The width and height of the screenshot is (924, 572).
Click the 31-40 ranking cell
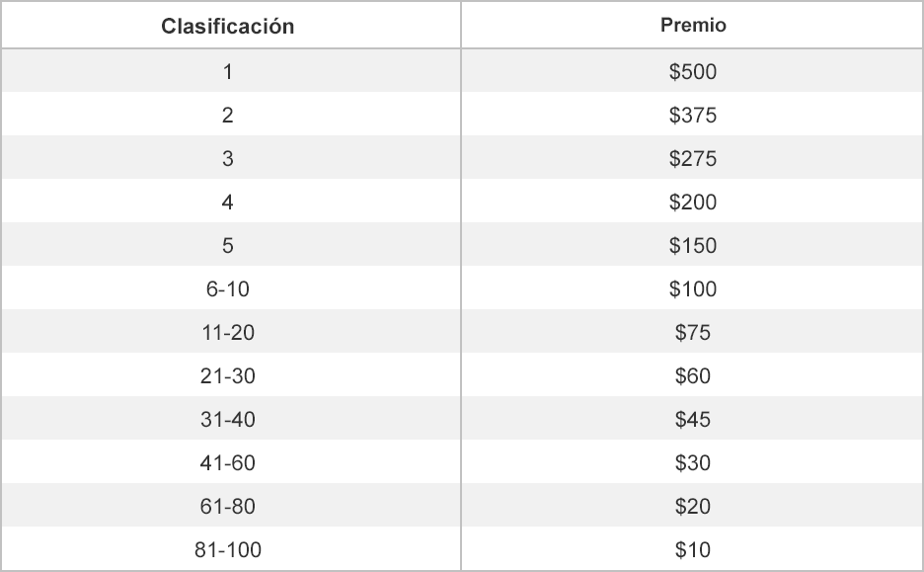[x=231, y=418]
